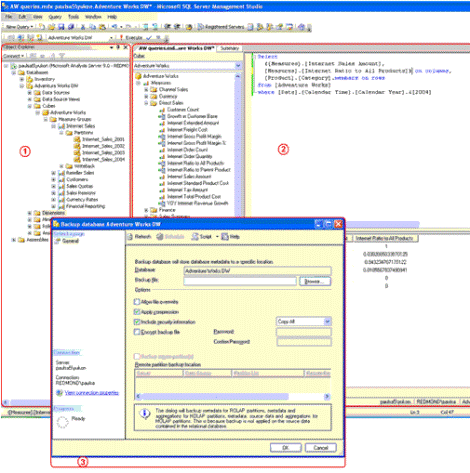The image size is (470, 473).
Task: Click the Copy icon in main toolbar
Action: [x=93, y=27]
